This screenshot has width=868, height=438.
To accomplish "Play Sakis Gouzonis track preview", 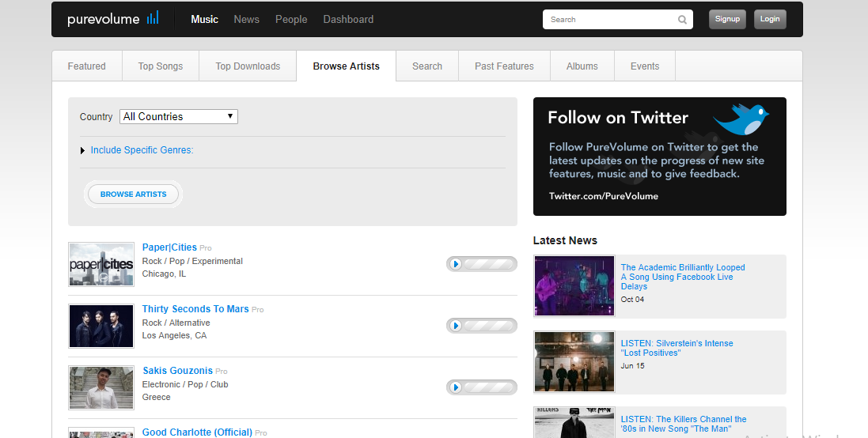I will tap(456, 387).
